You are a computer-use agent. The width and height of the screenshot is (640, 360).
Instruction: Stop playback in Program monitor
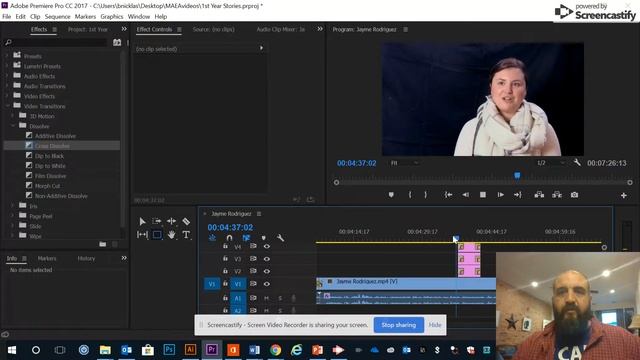[x=483, y=195]
